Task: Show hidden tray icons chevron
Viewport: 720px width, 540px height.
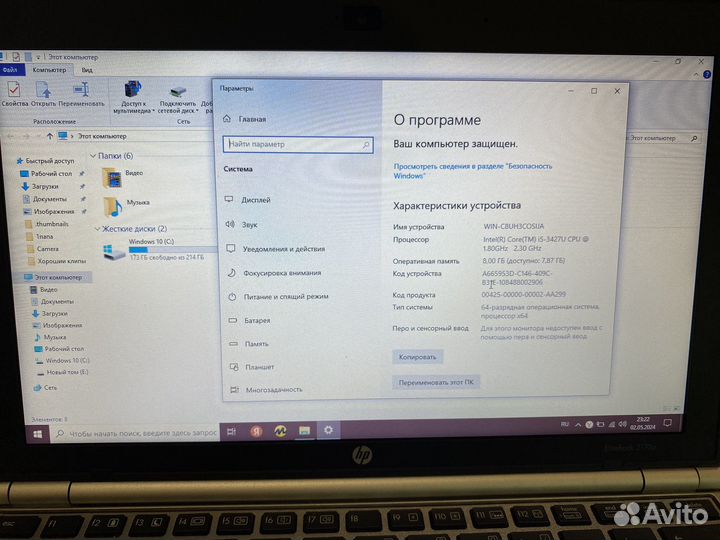Action: [577, 425]
